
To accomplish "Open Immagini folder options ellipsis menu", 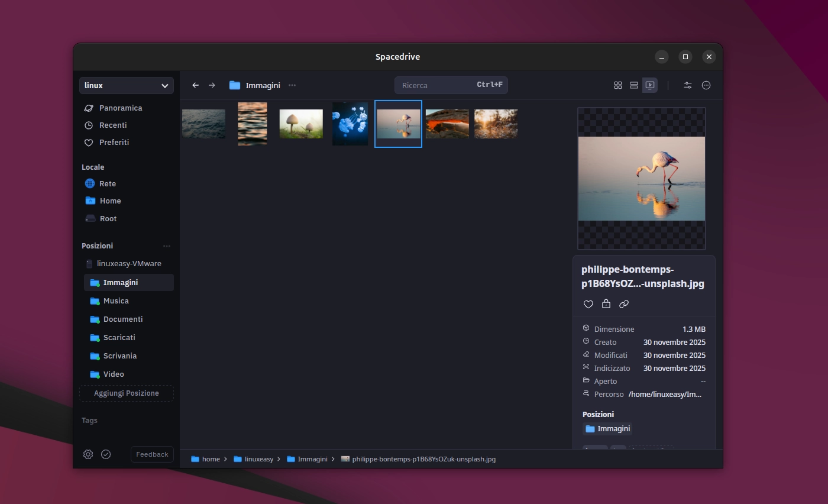I will 292,85.
